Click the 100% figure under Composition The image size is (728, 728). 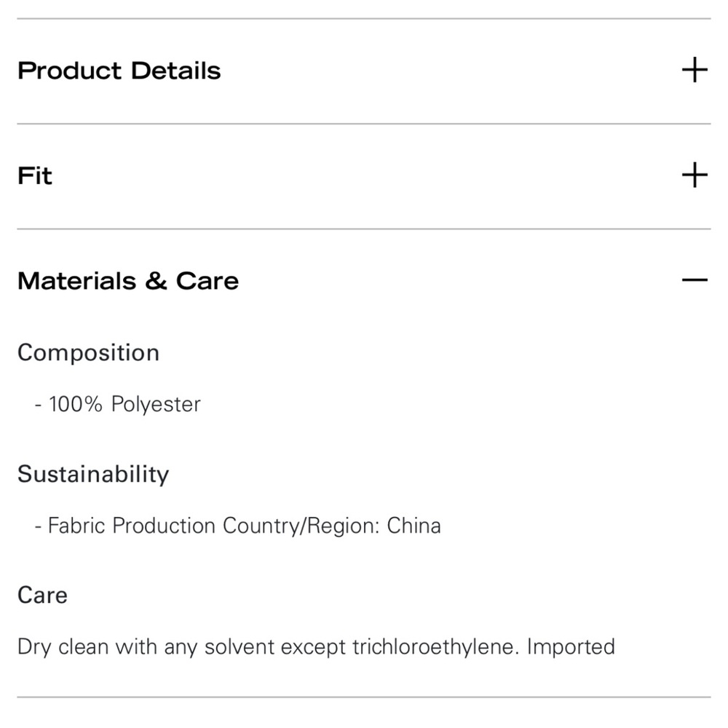point(75,404)
